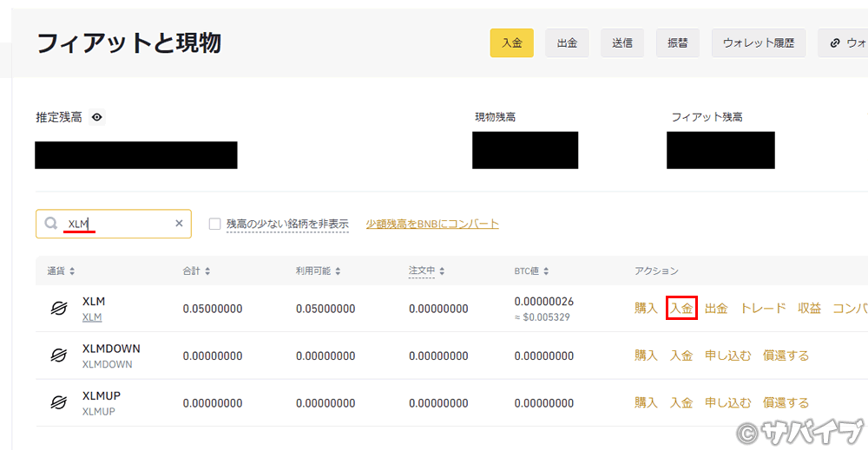The width and height of the screenshot is (868, 450).
Task: Click the link icon in top button
Action: (835, 43)
